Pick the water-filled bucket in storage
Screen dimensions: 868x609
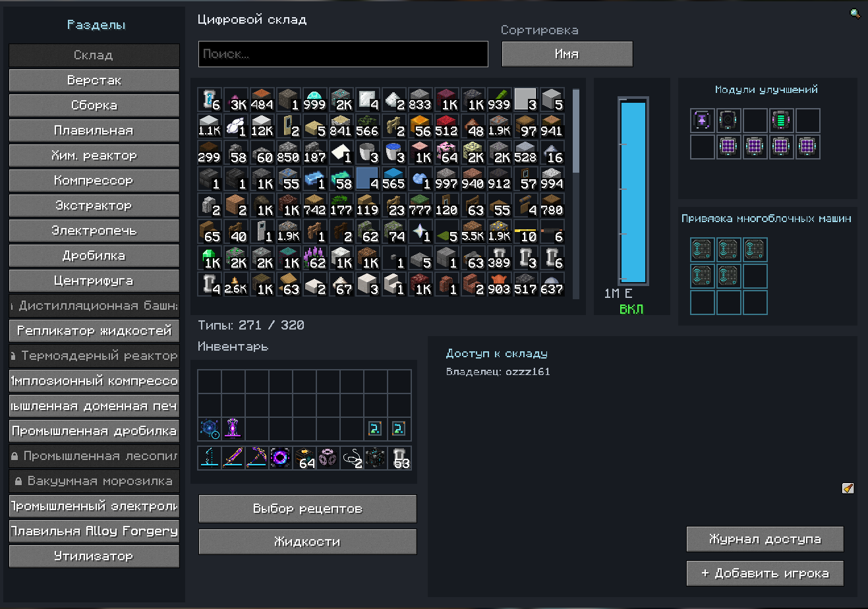click(393, 153)
